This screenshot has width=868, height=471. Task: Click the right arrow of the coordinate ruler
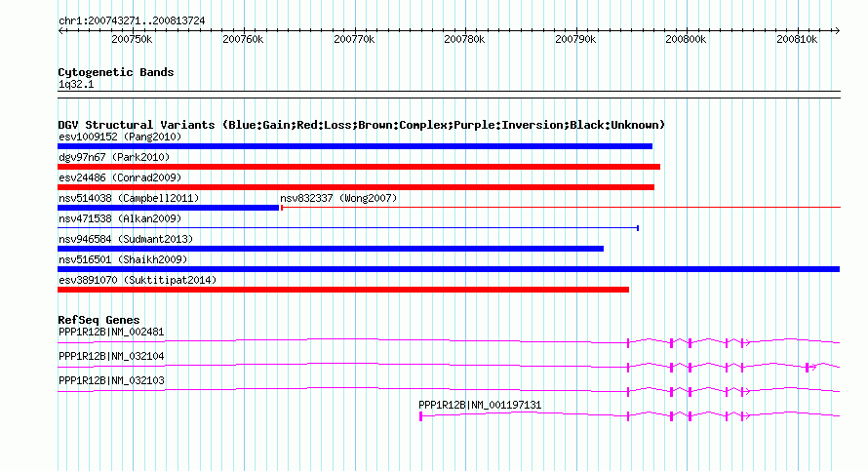pyautogui.click(x=837, y=30)
